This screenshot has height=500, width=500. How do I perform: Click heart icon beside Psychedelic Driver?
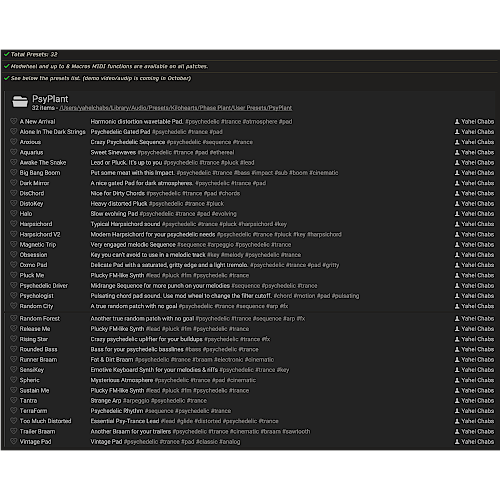tap(14, 285)
